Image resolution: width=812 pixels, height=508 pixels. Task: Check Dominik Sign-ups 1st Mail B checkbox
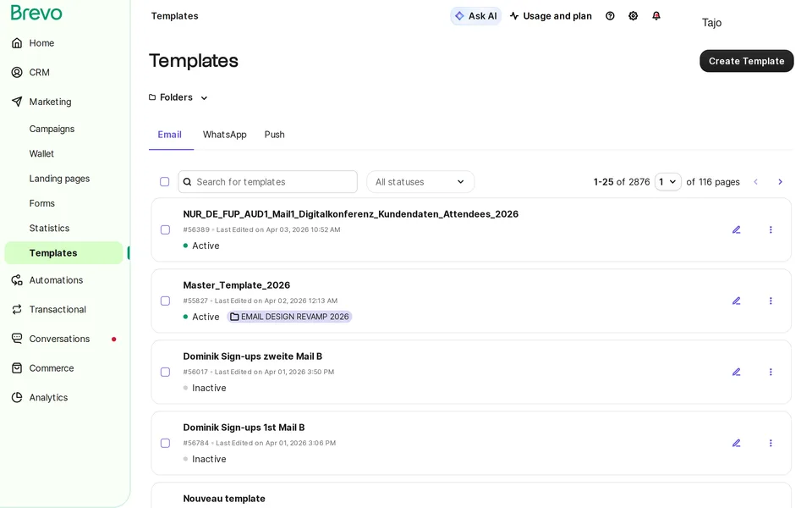point(165,443)
